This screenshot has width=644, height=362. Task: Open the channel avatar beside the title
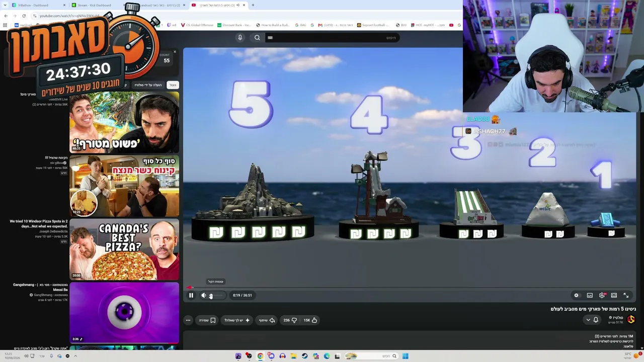[x=631, y=319]
